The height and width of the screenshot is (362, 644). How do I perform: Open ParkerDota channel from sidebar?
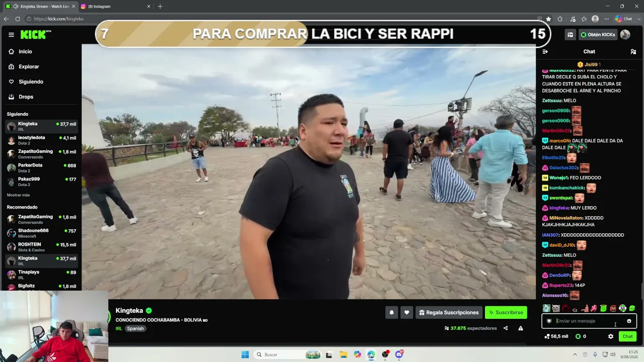[41, 167]
